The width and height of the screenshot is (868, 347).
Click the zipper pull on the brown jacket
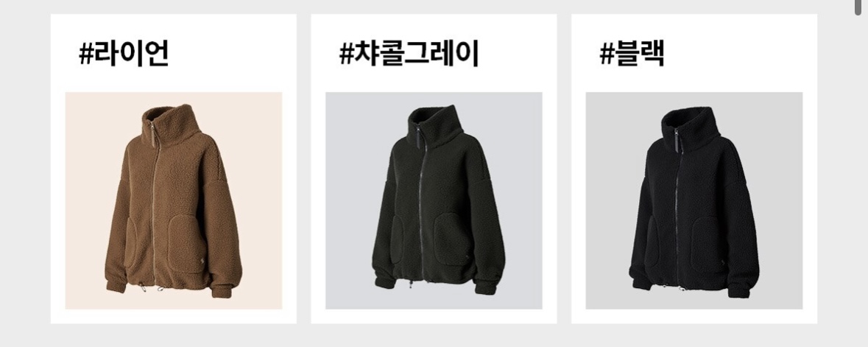(152, 136)
